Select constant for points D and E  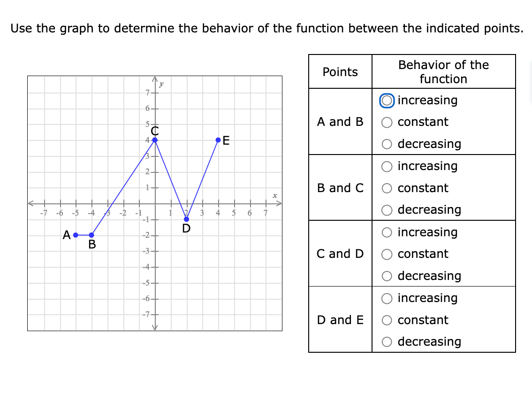pyautogui.click(x=386, y=320)
